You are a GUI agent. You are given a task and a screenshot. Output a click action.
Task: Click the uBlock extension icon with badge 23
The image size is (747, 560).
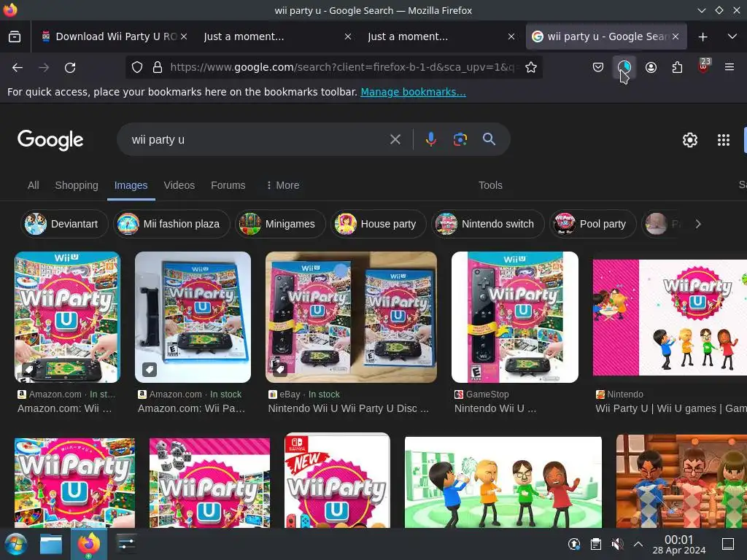(x=704, y=66)
